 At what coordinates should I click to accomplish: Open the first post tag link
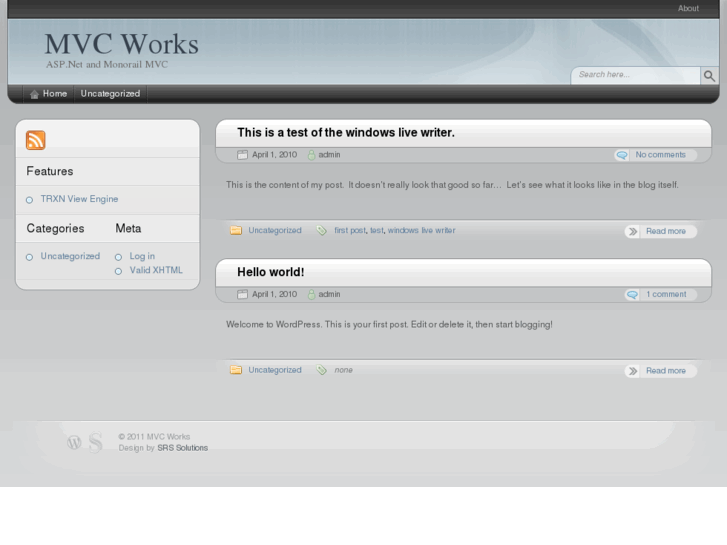tap(350, 231)
